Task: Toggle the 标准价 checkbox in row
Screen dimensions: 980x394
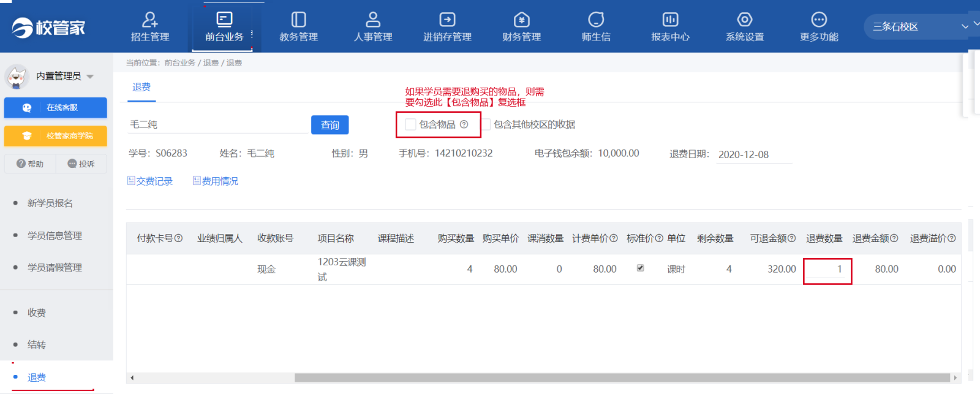Action: point(640,268)
